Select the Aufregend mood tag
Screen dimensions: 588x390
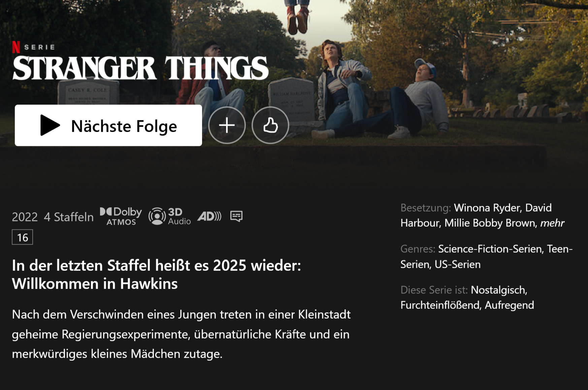[509, 305]
